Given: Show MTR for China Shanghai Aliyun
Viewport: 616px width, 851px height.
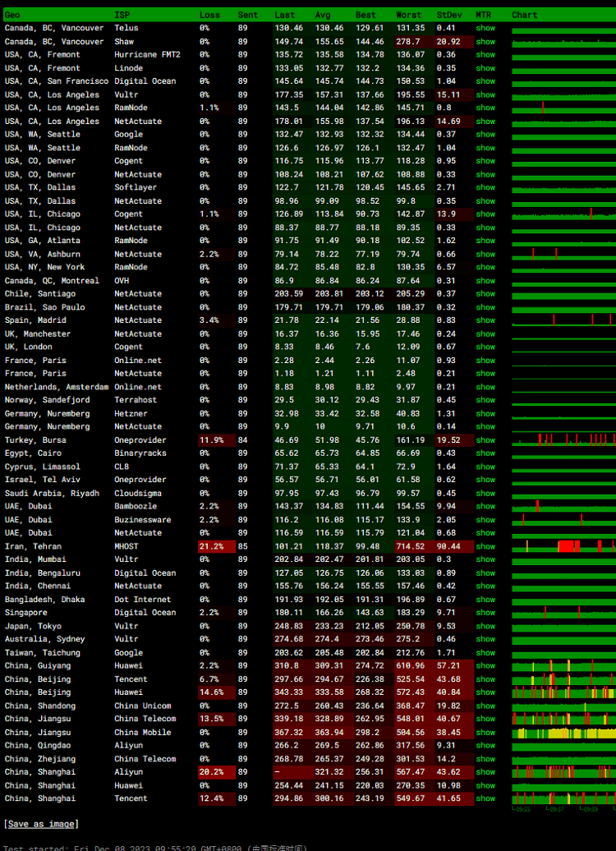Looking at the screenshot, I should (x=485, y=772).
